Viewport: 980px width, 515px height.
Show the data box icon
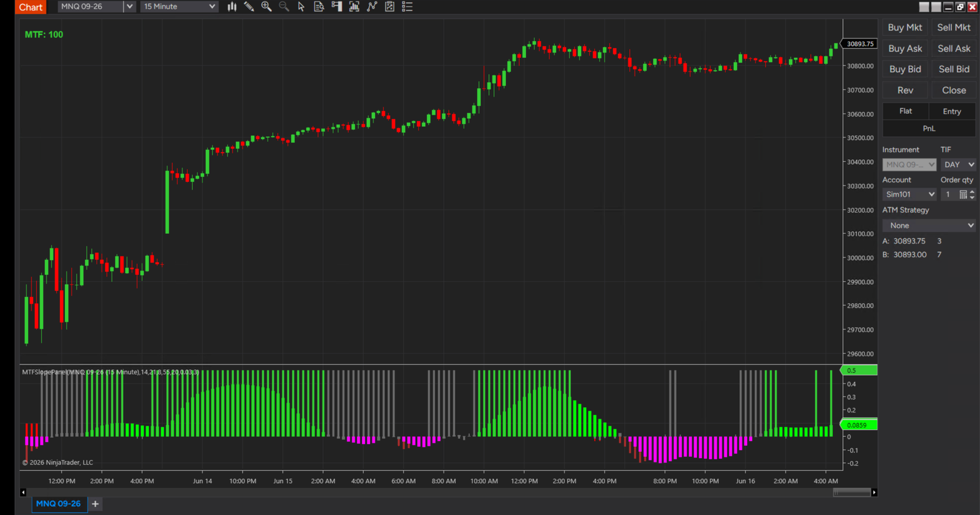319,7
